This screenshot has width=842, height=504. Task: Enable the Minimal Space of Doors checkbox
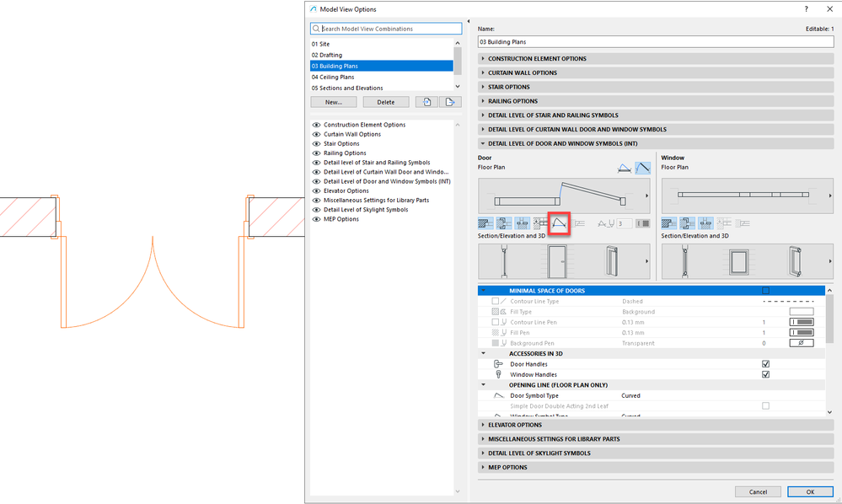766,291
